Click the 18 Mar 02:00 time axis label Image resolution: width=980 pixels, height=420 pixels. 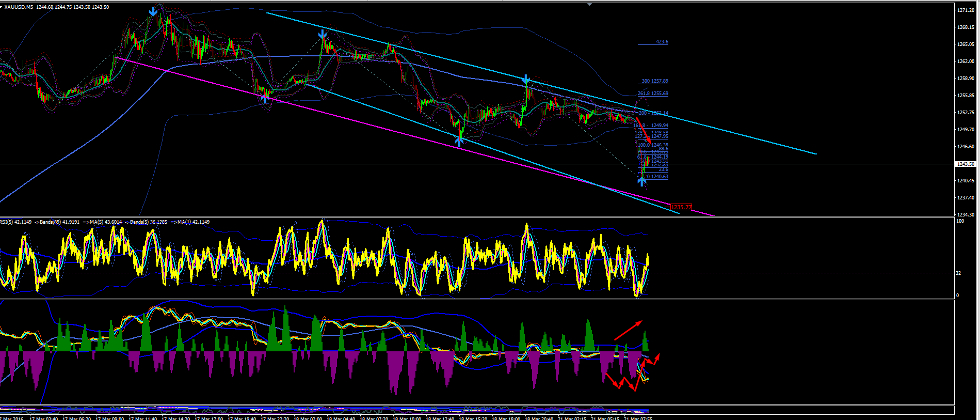[308, 418]
